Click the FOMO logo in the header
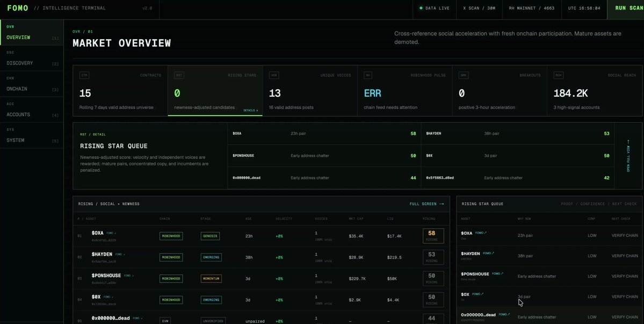The image size is (644, 324). [x=18, y=8]
